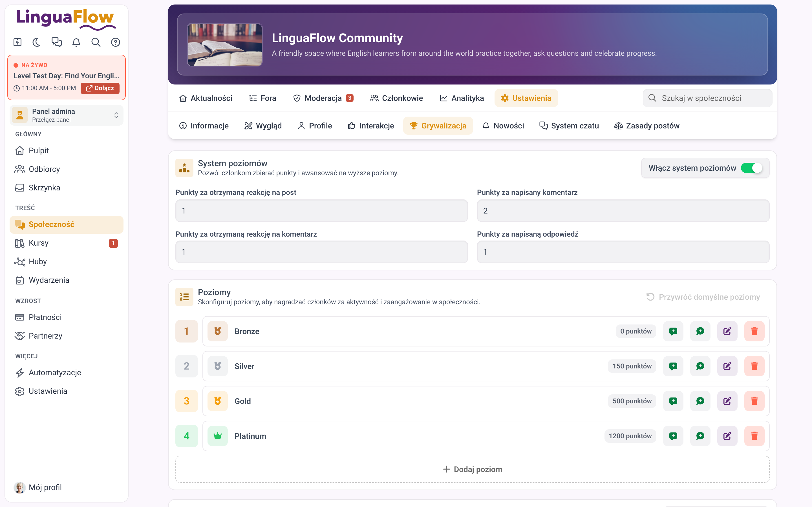Join live event with Dołącz button
This screenshot has height=507, width=812.
100,88
